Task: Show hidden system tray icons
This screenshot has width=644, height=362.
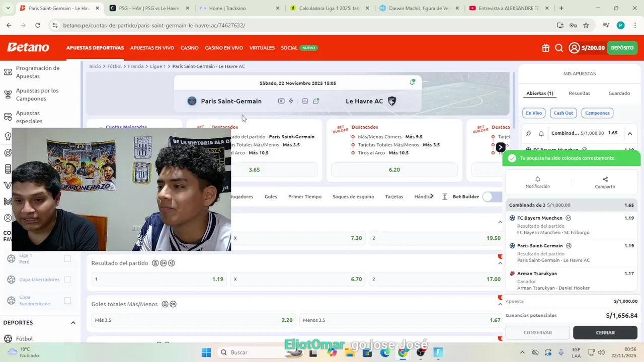Action: [x=522, y=352]
